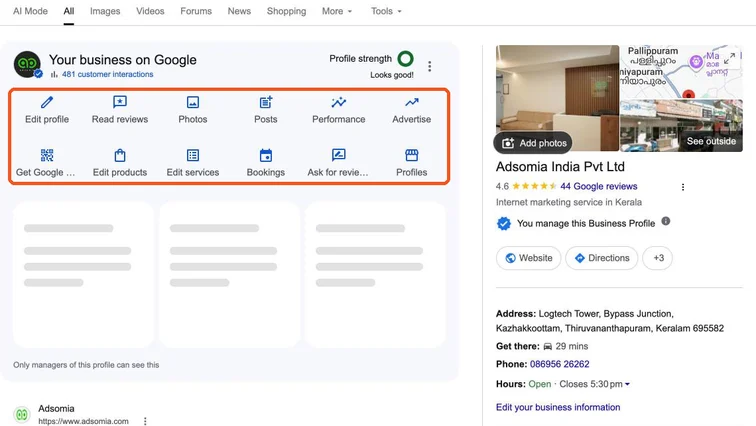Click the verified badge beside manage profile text

pos(503,224)
